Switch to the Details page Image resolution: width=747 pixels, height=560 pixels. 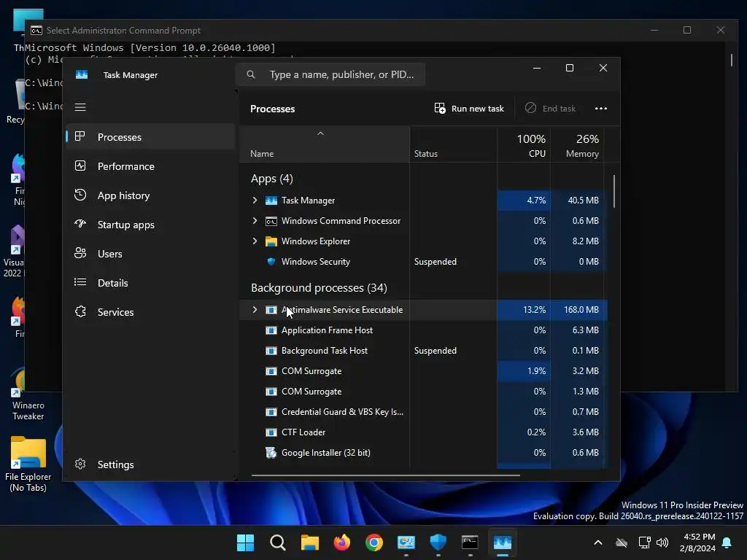click(150, 283)
